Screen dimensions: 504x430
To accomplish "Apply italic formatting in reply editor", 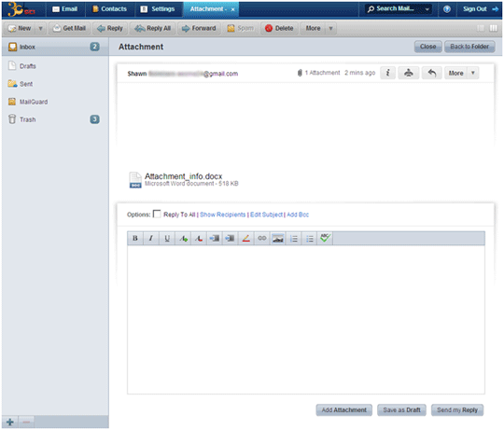I will coord(151,238).
